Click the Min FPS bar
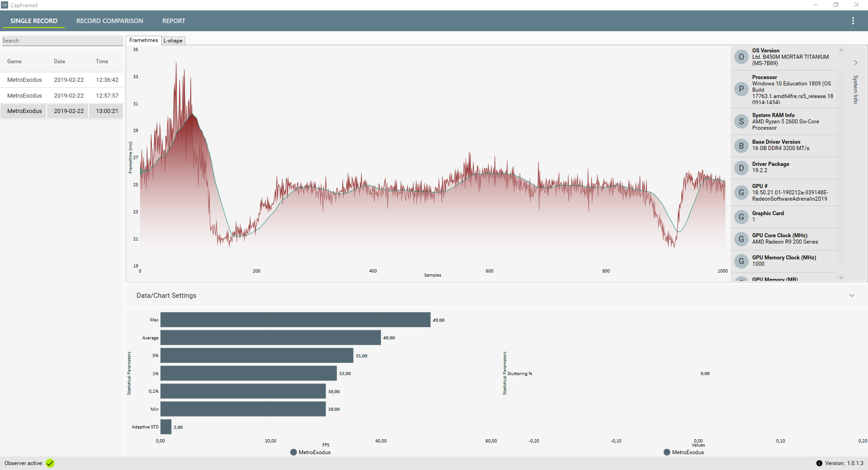The image size is (868, 470). pos(243,409)
